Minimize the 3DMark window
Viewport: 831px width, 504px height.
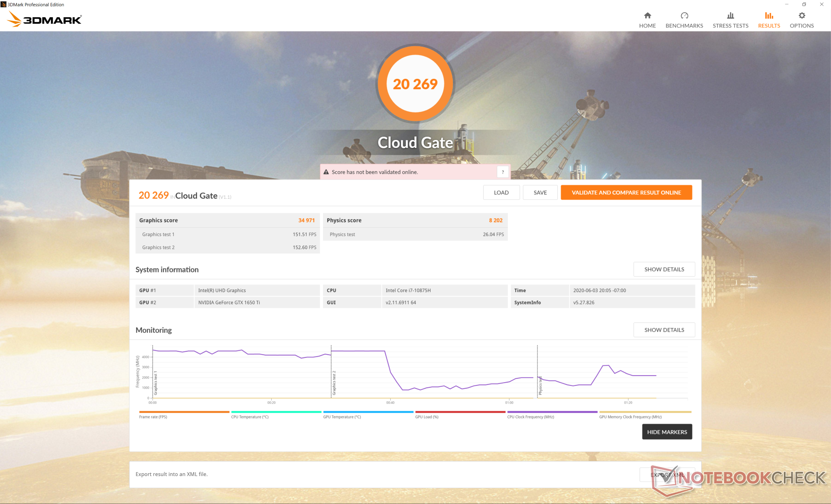[x=787, y=4]
